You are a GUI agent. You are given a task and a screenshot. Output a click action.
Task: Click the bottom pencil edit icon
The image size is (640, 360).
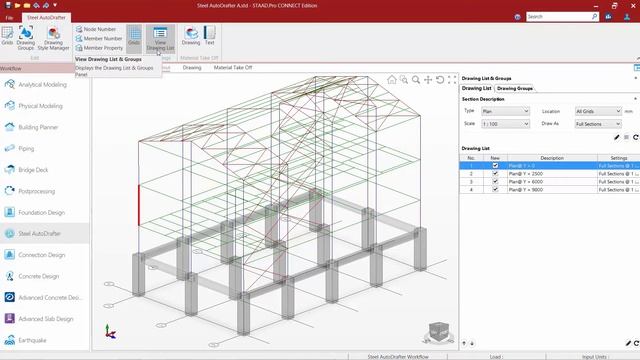[x=628, y=343]
